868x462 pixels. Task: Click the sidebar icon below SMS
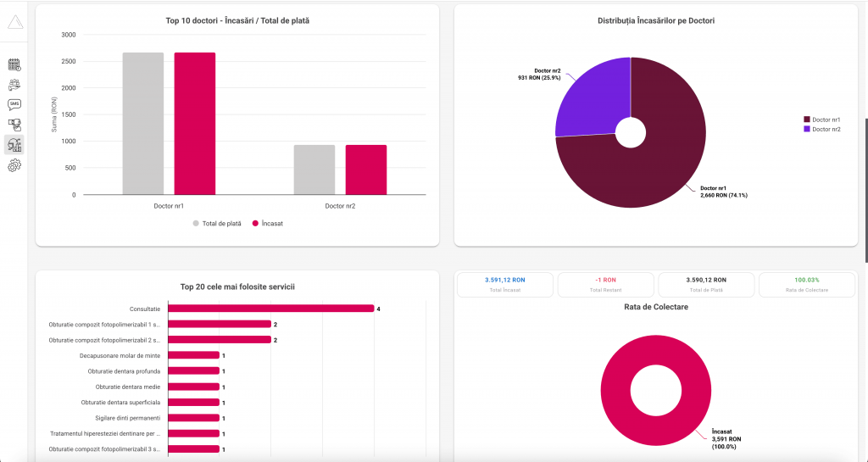coord(14,125)
